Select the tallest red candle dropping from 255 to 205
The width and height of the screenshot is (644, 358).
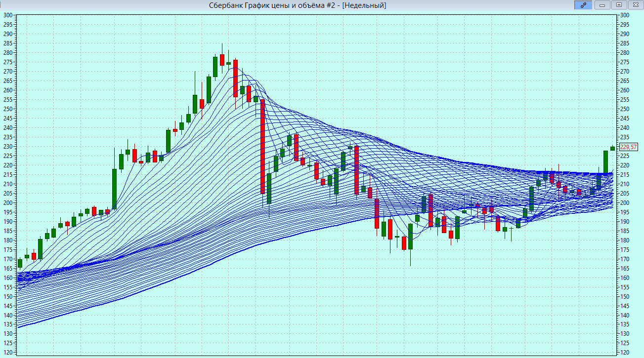pos(262,146)
